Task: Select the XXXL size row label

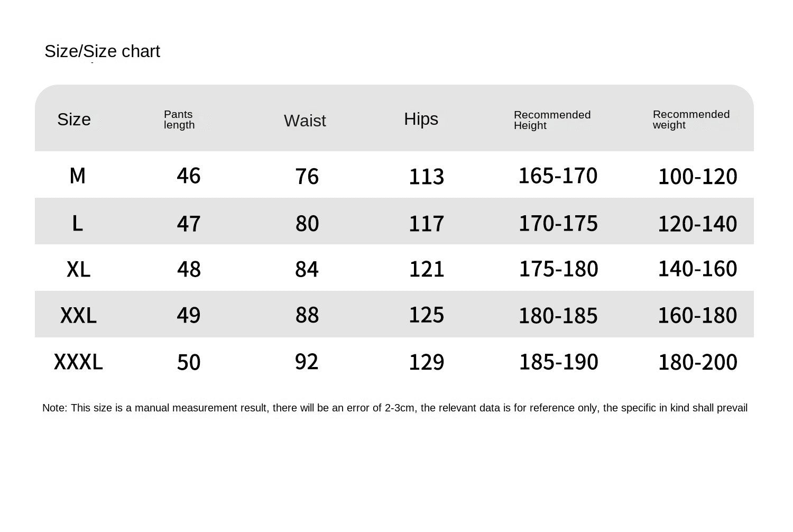Action: point(78,362)
